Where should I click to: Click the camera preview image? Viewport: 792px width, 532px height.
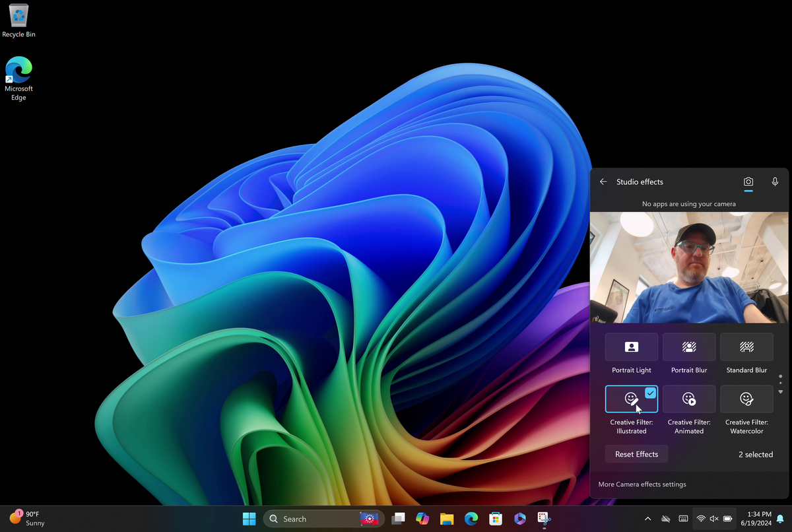pos(689,267)
